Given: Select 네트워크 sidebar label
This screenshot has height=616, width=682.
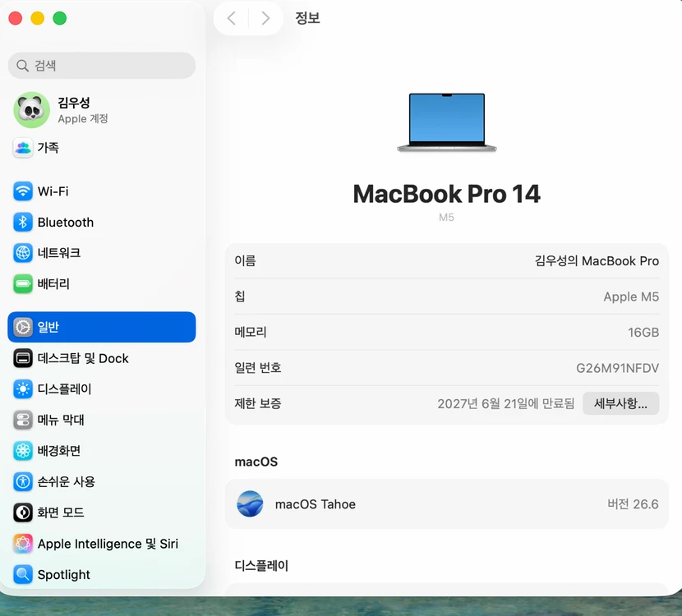Looking at the screenshot, I should (58, 253).
